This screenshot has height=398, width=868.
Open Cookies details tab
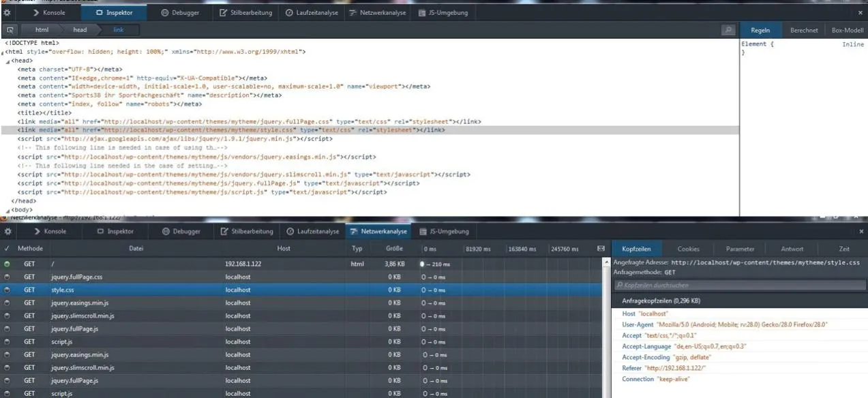coord(688,249)
